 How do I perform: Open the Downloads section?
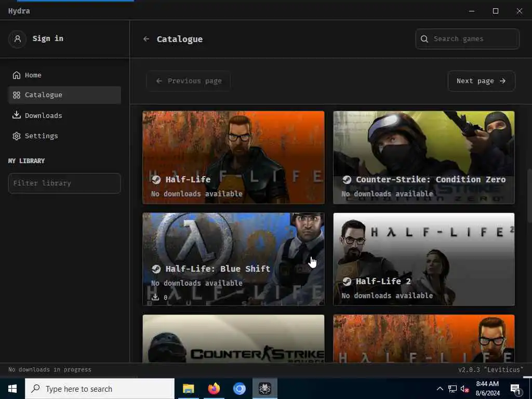point(64,115)
